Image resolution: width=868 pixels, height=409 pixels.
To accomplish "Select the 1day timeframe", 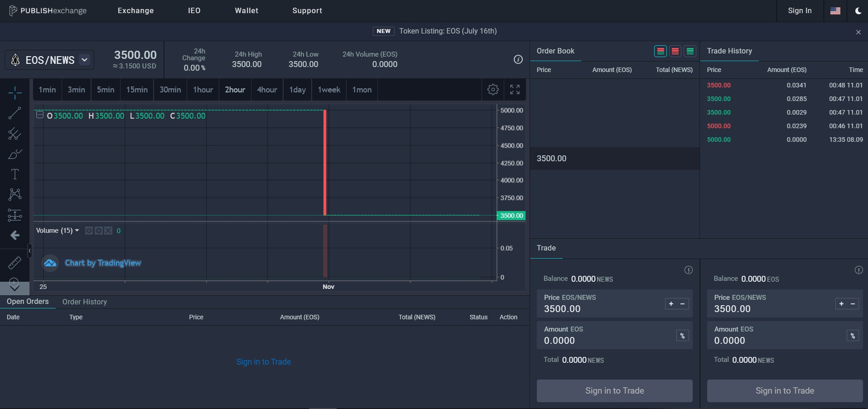I will 298,90.
